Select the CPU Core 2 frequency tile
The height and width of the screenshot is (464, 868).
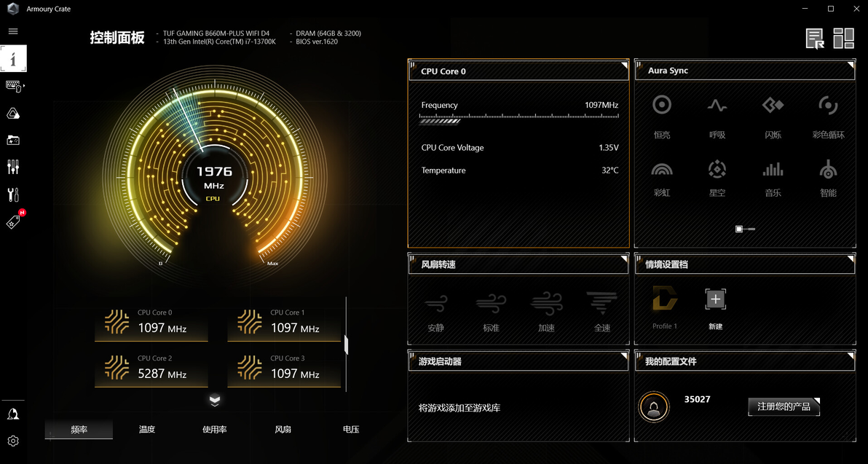151,369
